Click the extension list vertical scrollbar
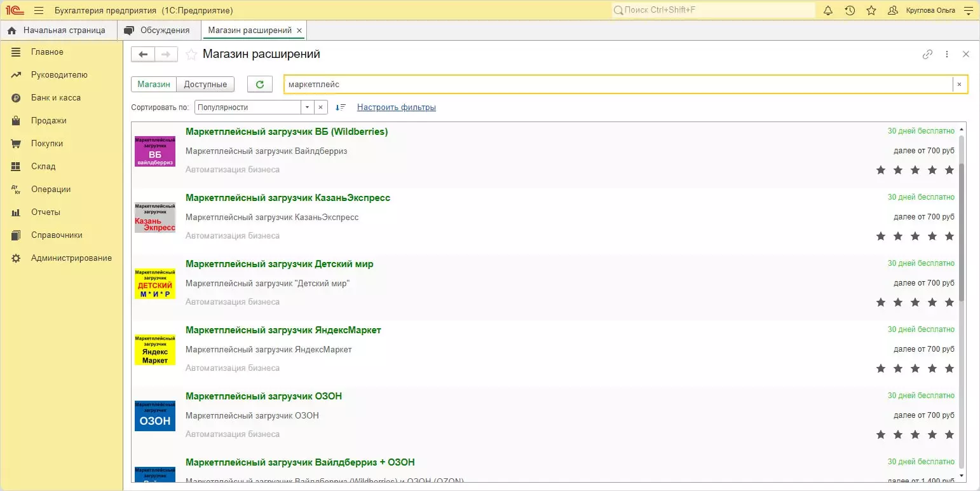Screen dimensions: 980x491 (x=961, y=232)
